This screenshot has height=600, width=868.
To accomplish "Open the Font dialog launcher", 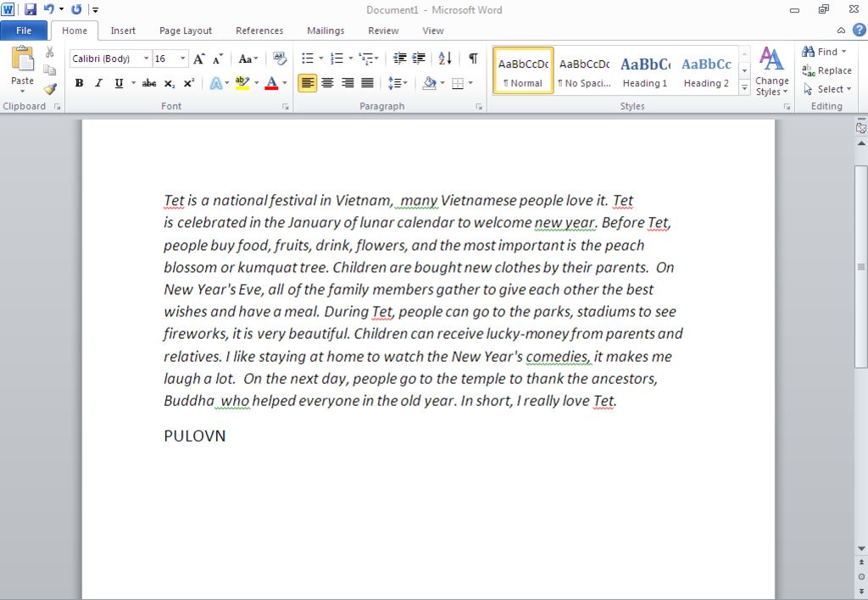I will click(286, 106).
